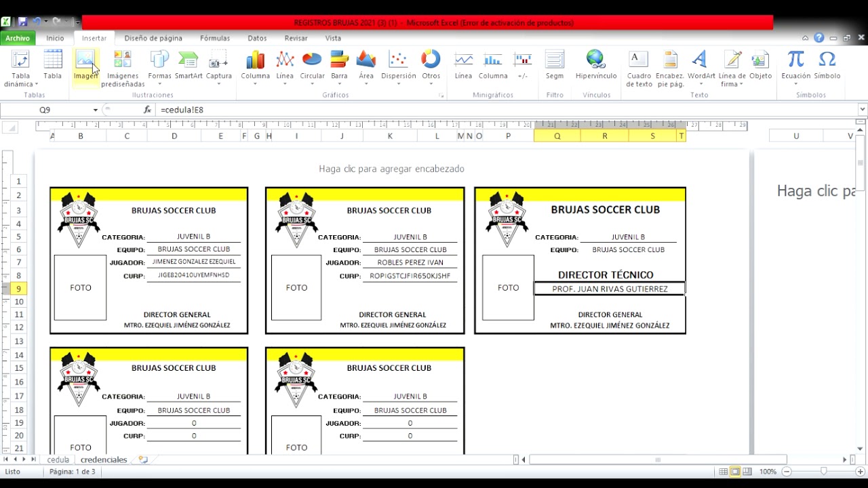This screenshot has height=488, width=868.
Task: Select the cedula sheet tab
Action: click(x=58, y=460)
